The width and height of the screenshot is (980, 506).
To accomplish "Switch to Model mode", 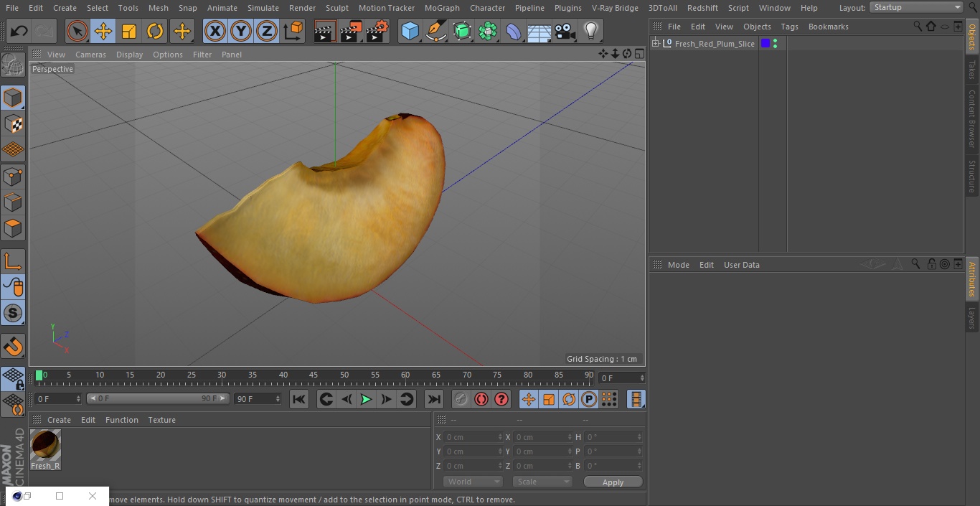I will [x=13, y=98].
